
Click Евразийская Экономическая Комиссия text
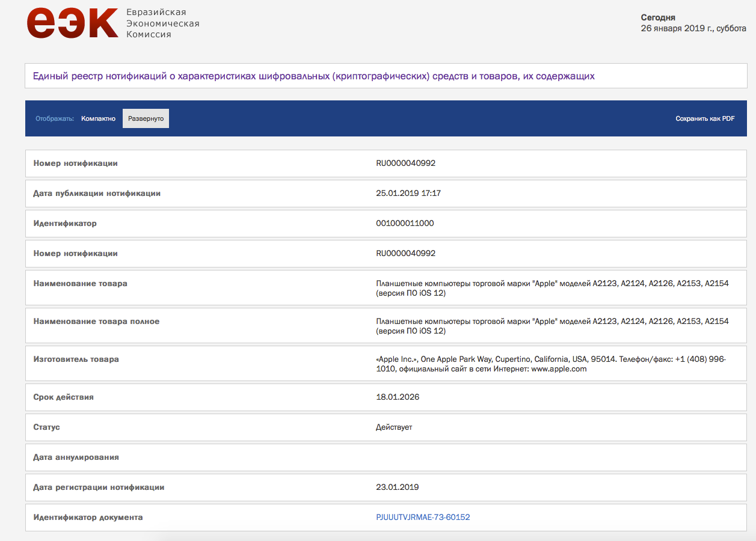(162, 23)
